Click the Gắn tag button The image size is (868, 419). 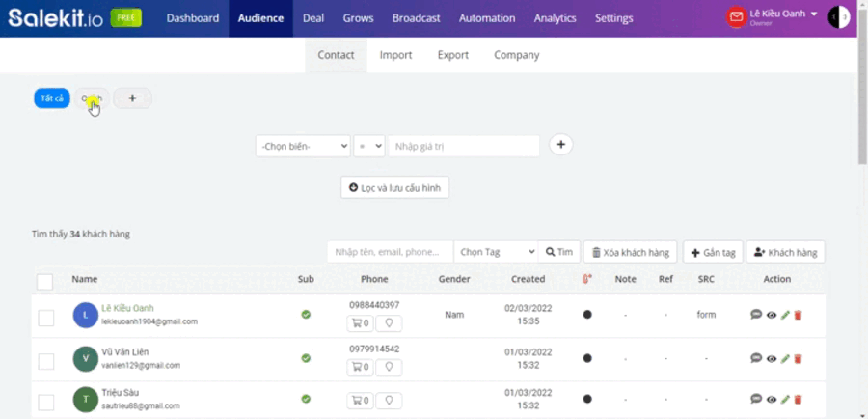click(713, 252)
